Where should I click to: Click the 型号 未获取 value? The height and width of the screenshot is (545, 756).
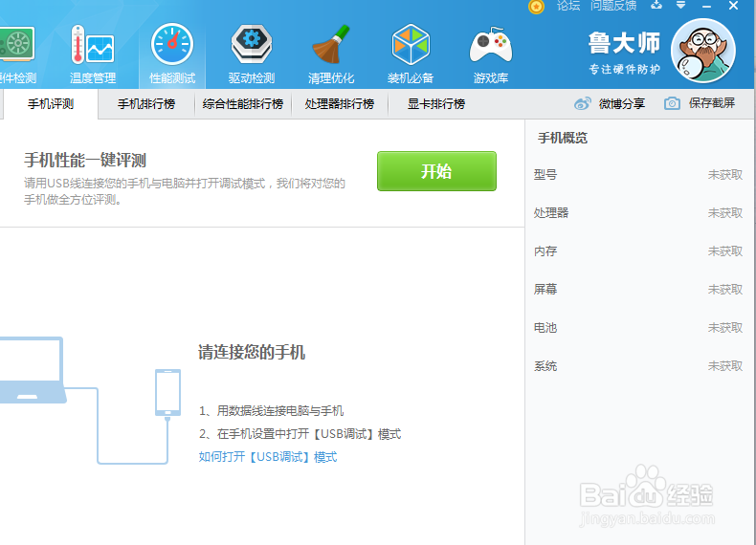pyautogui.click(x=724, y=174)
